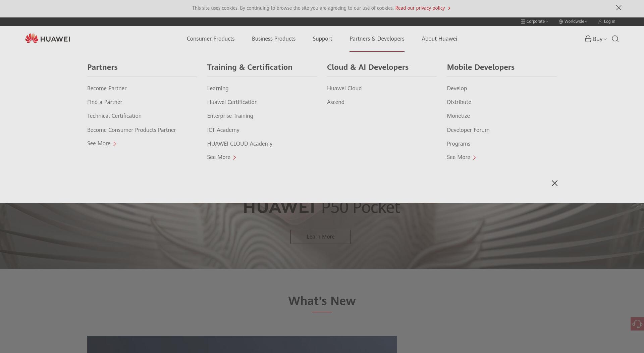Screen dimensions: 644x353
Task: Go to Huawei Certification
Action: pos(232,102)
